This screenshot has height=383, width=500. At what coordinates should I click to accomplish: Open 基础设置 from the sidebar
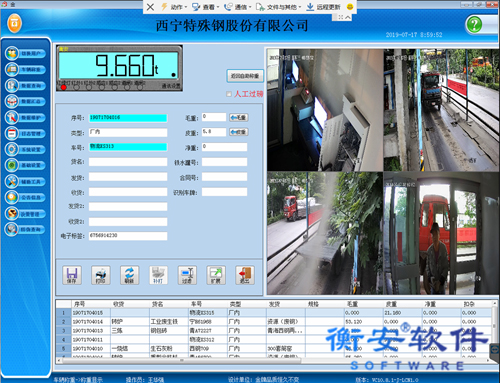pos(25,165)
